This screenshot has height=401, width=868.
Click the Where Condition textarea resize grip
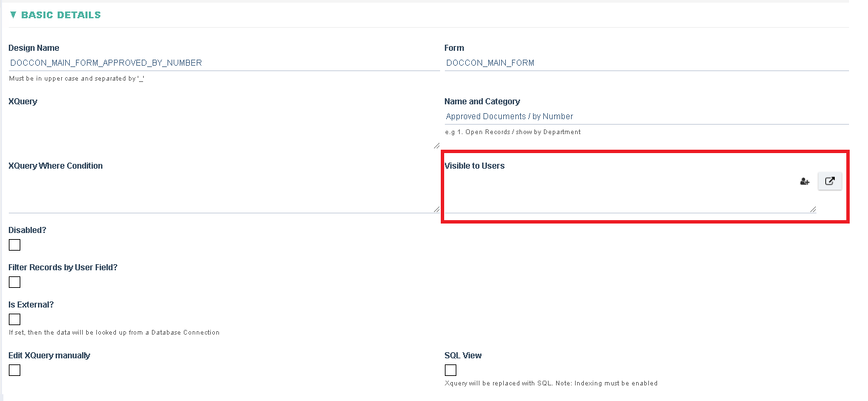[x=436, y=209]
